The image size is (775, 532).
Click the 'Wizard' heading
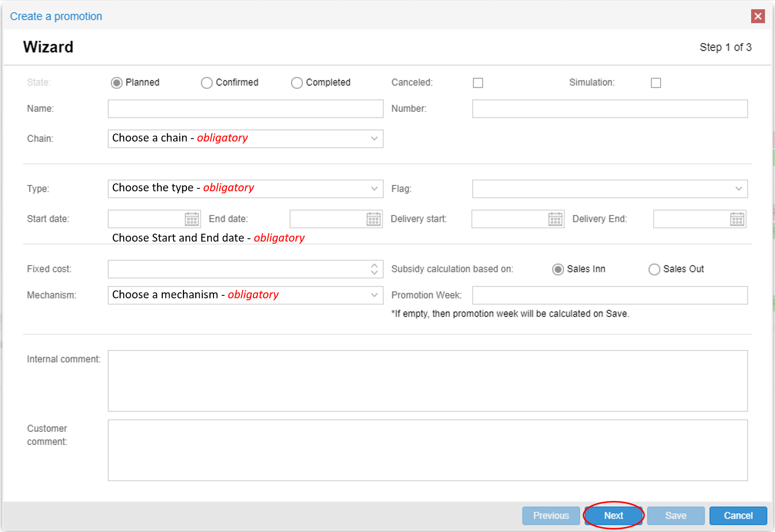[48, 47]
